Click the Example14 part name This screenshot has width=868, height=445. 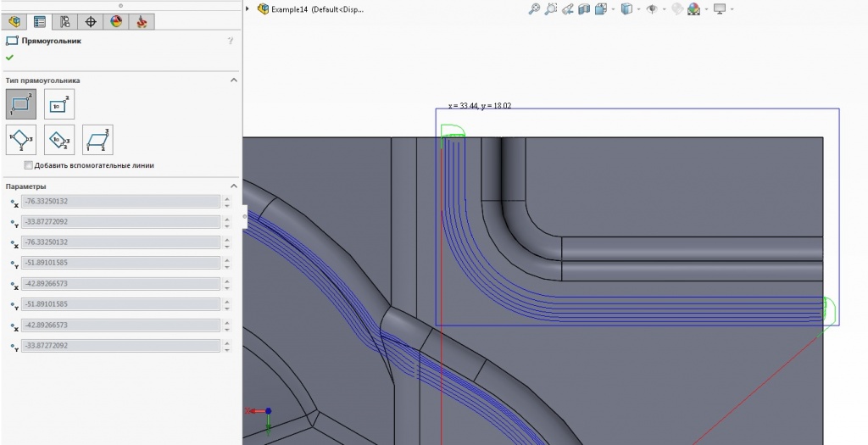click(x=317, y=9)
